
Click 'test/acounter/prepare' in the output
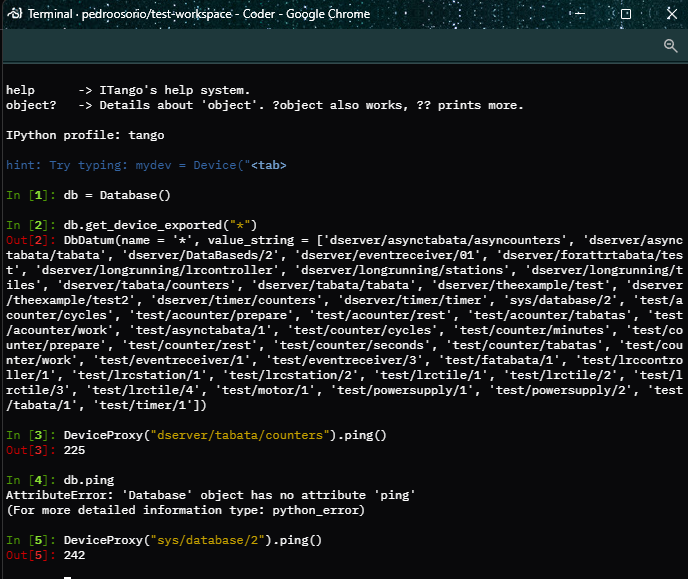click(x=211, y=315)
